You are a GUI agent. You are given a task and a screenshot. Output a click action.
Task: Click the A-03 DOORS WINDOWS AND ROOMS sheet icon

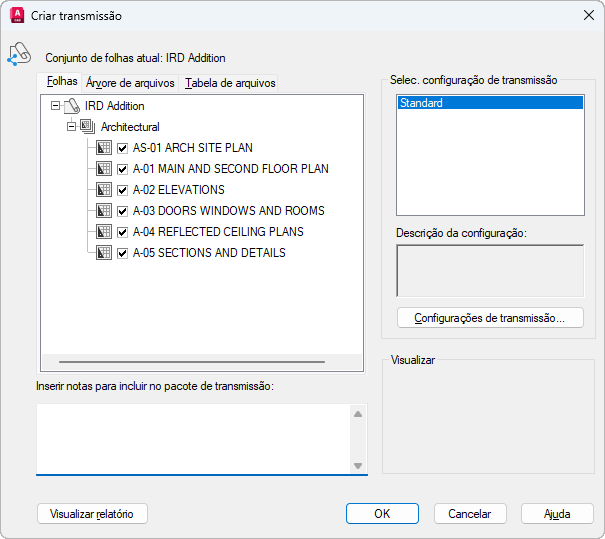point(104,211)
